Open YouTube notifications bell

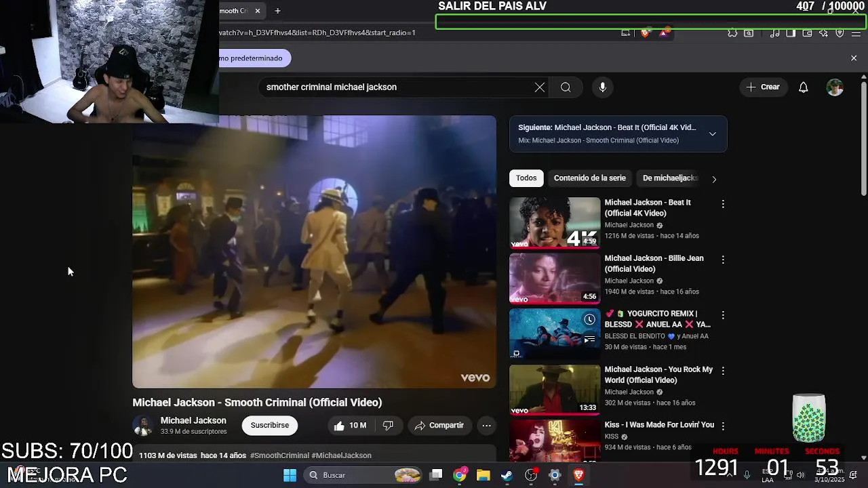(x=804, y=87)
